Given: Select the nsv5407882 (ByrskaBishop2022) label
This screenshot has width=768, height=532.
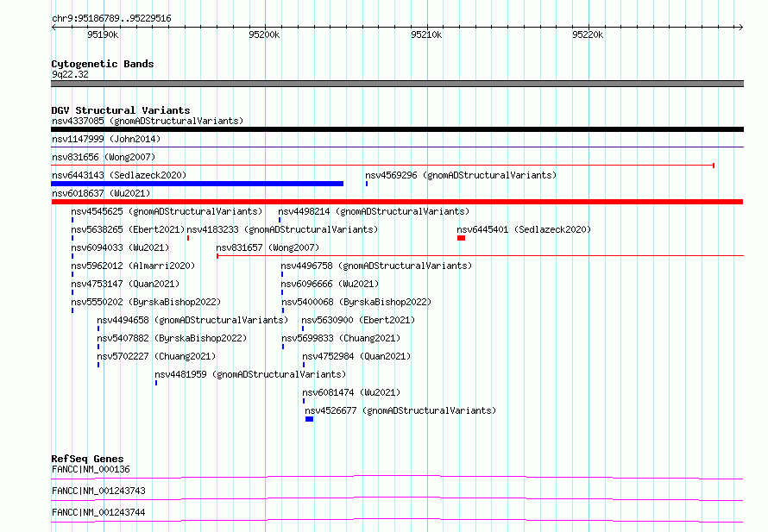Looking at the screenshot, I should pyautogui.click(x=172, y=338).
